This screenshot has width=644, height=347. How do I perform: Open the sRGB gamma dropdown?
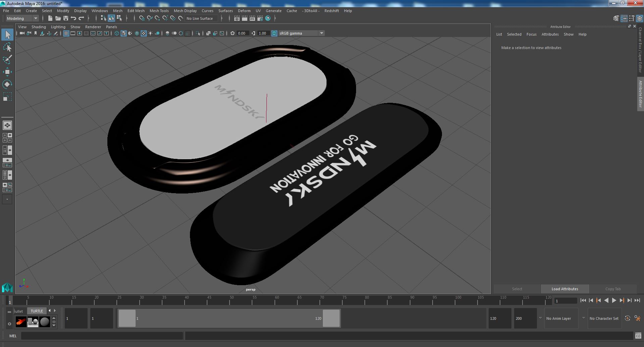pyautogui.click(x=301, y=33)
